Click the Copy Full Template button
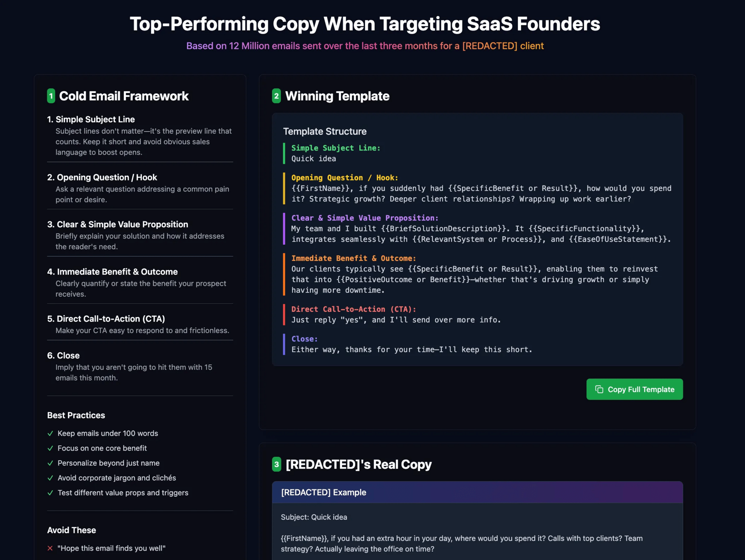The width and height of the screenshot is (745, 560). (634, 389)
